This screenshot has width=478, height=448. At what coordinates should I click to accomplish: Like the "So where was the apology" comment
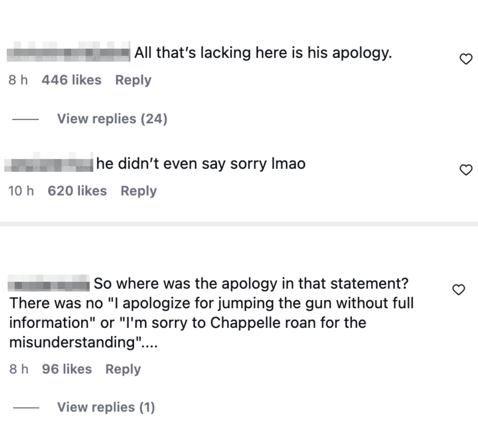[x=459, y=290]
